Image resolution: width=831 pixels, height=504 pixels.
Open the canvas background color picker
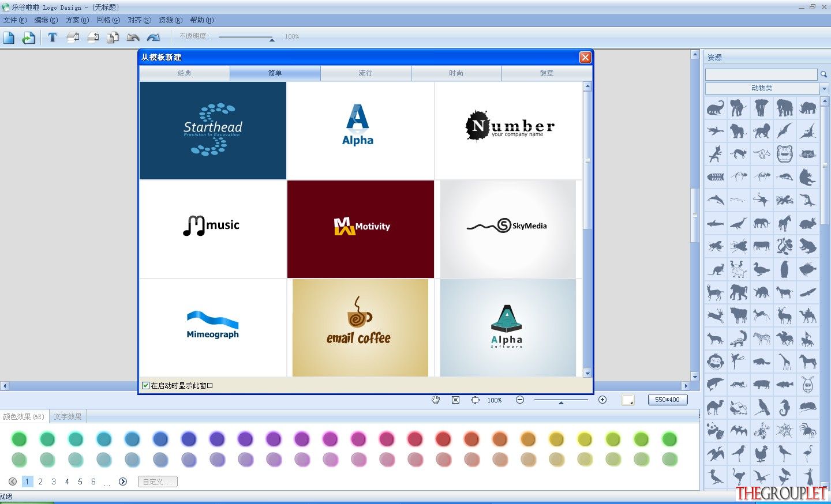point(628,400)
